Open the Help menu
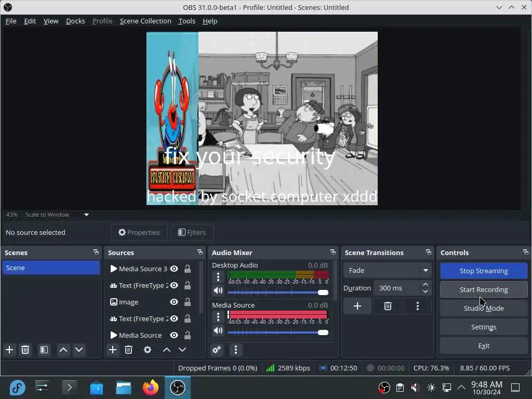The width and height of the screenshot is (532, 399). click(x=210, y=21)
